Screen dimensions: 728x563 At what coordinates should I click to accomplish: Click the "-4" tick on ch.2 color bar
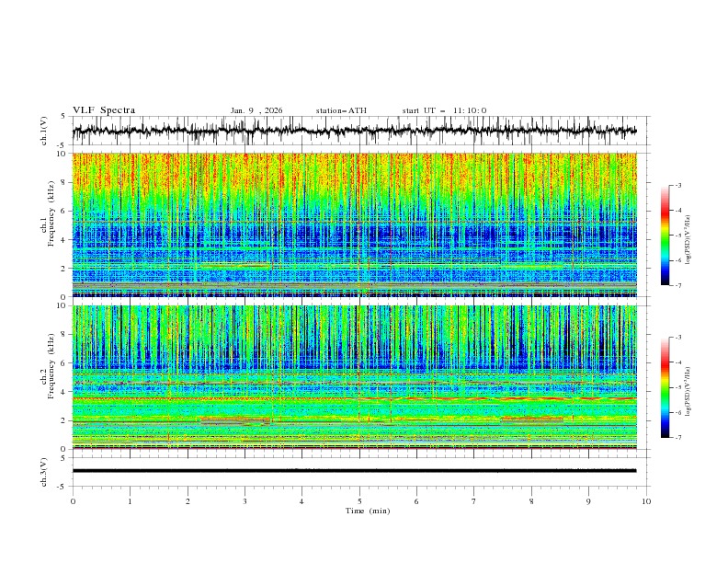678,362
